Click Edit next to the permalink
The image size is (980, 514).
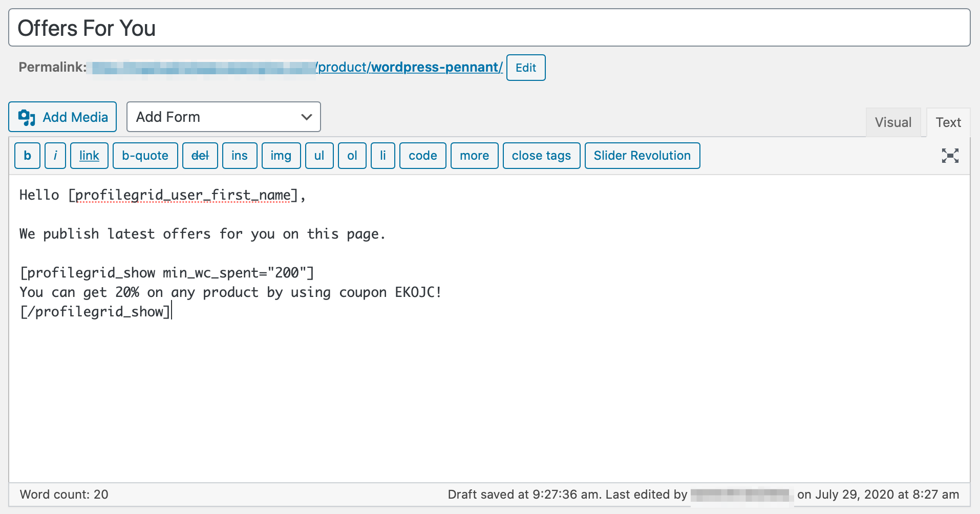(x=525, y=67)
